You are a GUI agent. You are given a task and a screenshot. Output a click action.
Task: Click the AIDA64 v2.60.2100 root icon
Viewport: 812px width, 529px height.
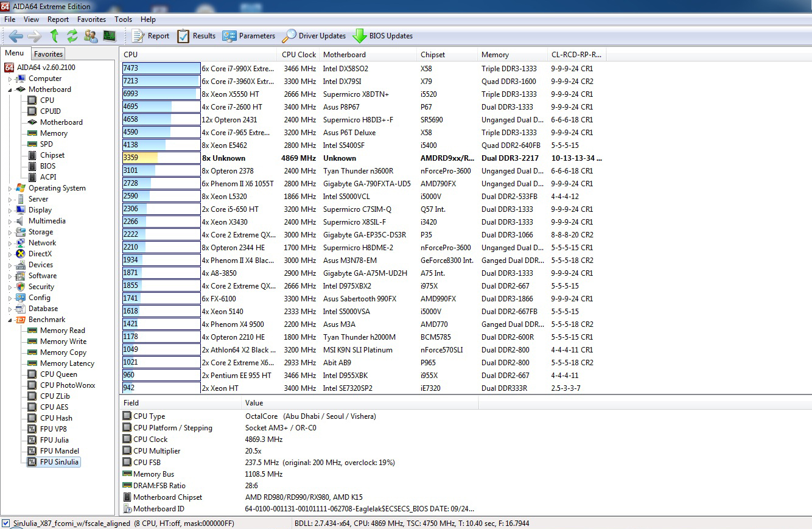pos(9,68)
